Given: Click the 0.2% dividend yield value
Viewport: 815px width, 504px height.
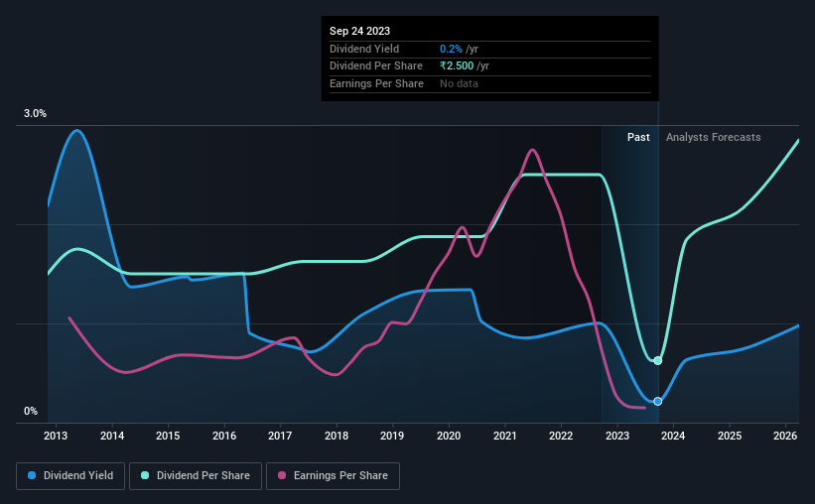Looking at the screenshot, I should click(x=451, y=49).
